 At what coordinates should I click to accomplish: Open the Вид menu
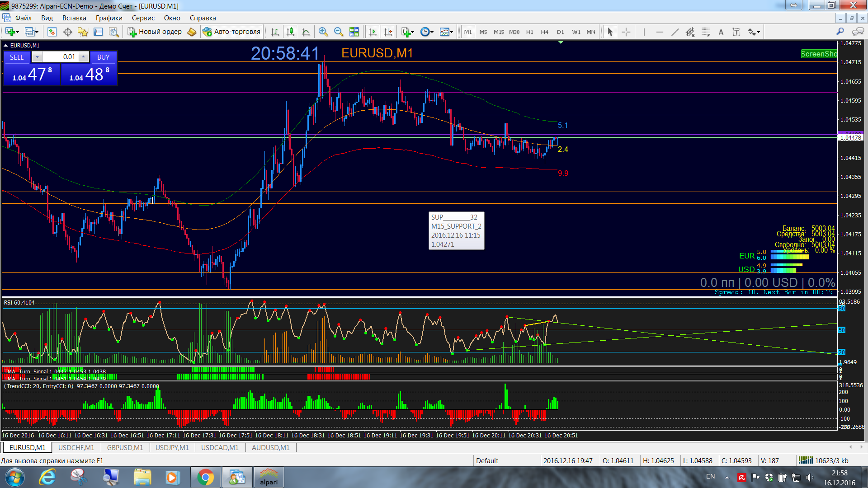tap(47, 18)
